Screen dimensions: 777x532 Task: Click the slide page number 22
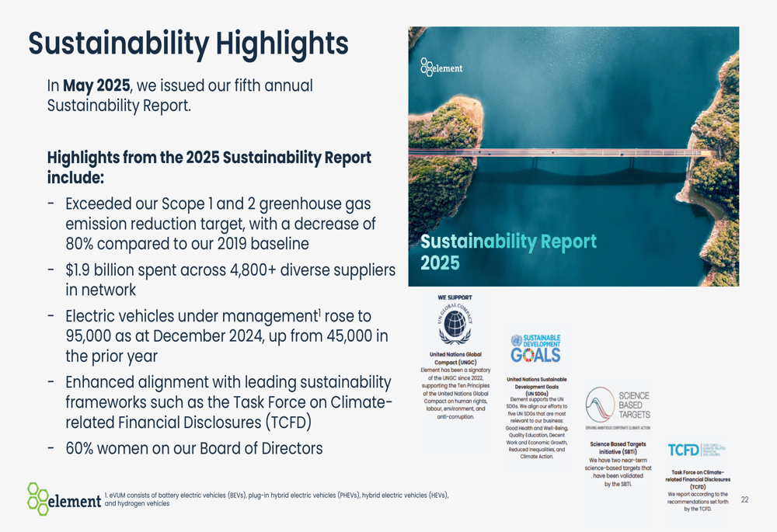[x=745, y=499]
